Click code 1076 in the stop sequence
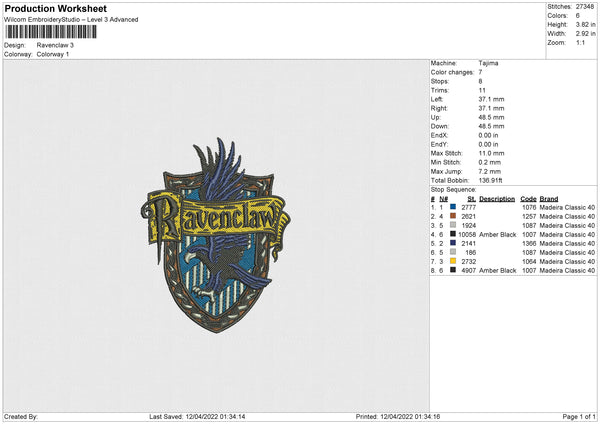This screenshot has width=600, height=424. point(529,207)
